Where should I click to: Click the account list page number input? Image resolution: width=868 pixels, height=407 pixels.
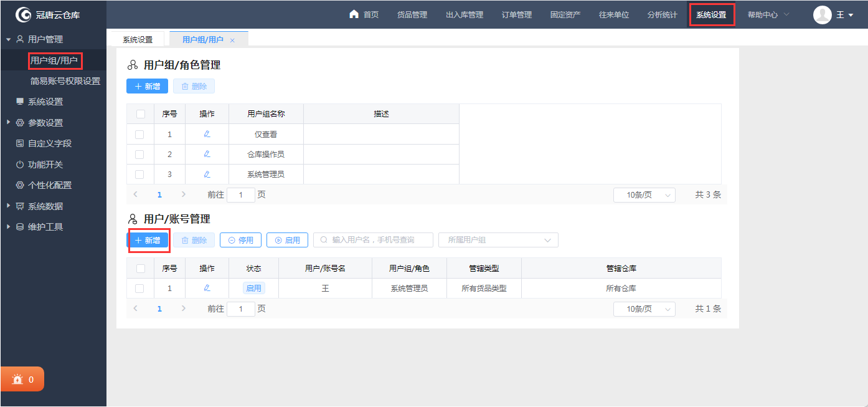point(241,308)
